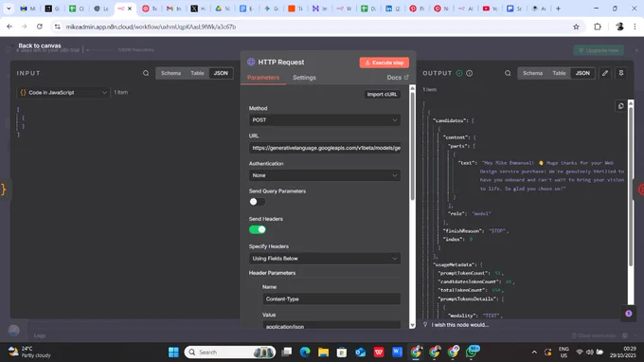Show hidden system tray icons

pos(534,353)
